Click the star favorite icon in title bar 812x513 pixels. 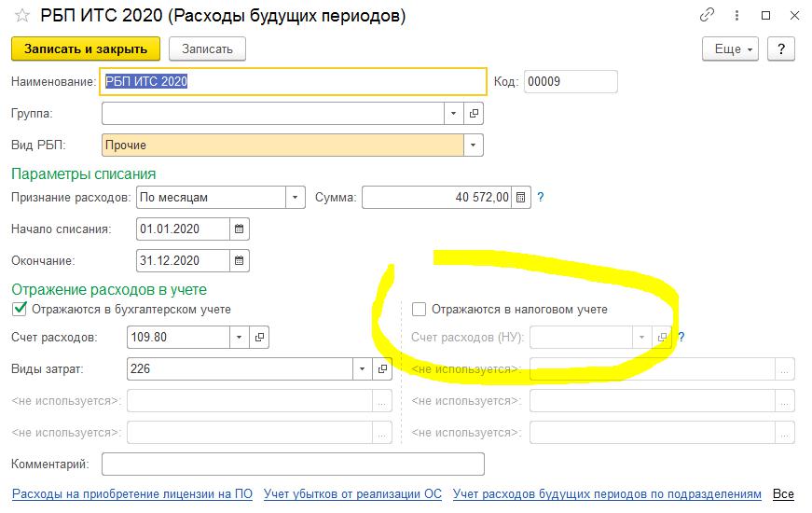coord(20,16)
